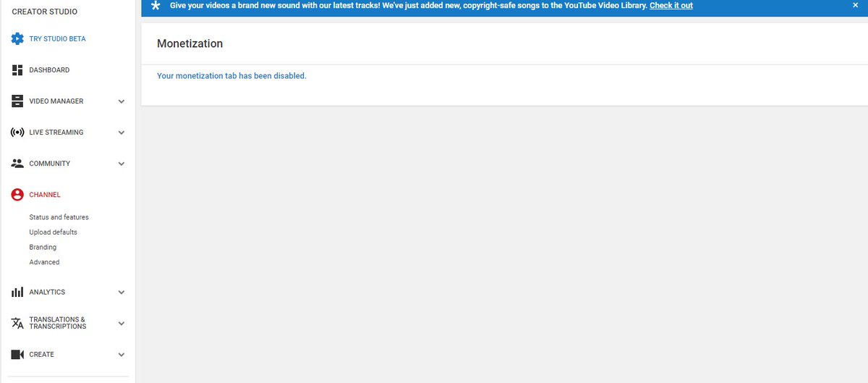Follow the Check it out link
868x383 pixels.
(x=671, y=6)
